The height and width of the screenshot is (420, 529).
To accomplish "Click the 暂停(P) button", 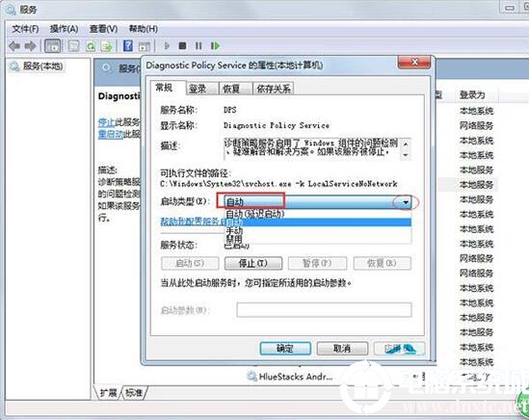I will pyautogui.click(x=317, y=263).
